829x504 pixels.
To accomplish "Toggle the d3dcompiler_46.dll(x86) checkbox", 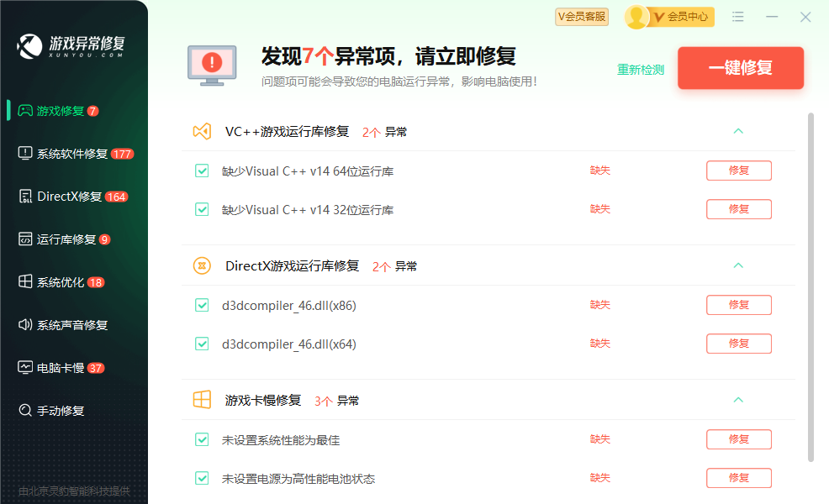I will [202, 306].
